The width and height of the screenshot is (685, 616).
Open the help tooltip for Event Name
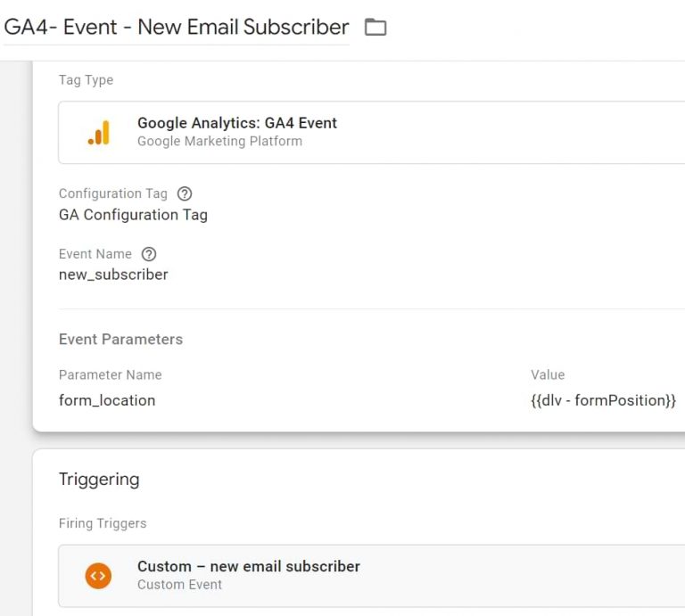point(149,254)
